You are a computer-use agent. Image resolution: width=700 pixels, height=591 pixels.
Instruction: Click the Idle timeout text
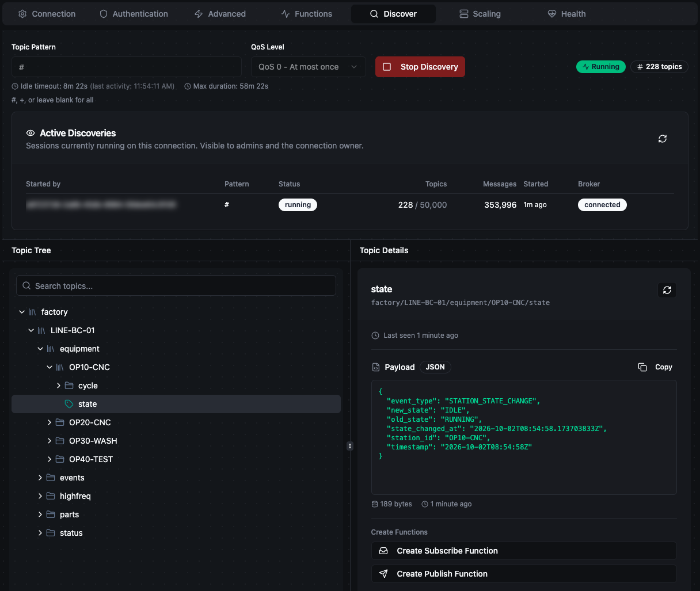[x=54, y=86]
